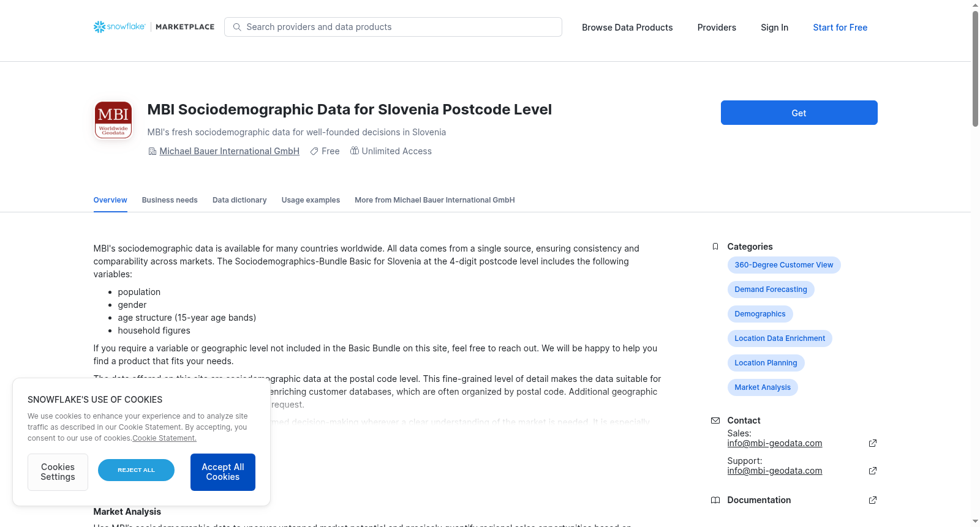Focus the search providers and data products field
Image resolution: width=980 pixels, height=527 pixels.
click(x=393, y=27)
